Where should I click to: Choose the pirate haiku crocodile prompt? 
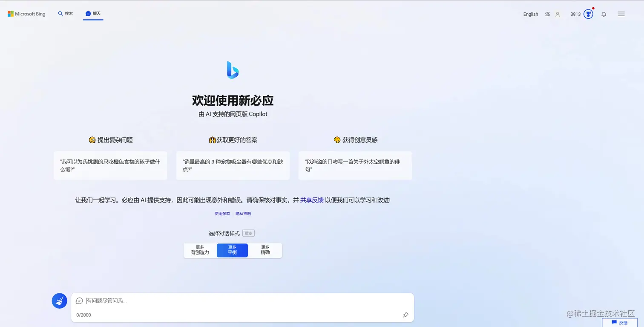pyautogui.click(x=355, y=165)
